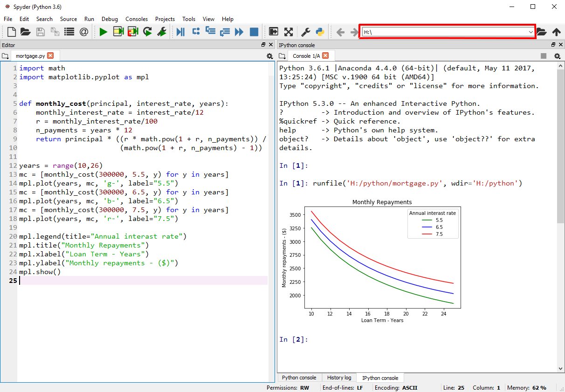Switch to the Python console tab
565x392 pixels.
pos(299,378)
